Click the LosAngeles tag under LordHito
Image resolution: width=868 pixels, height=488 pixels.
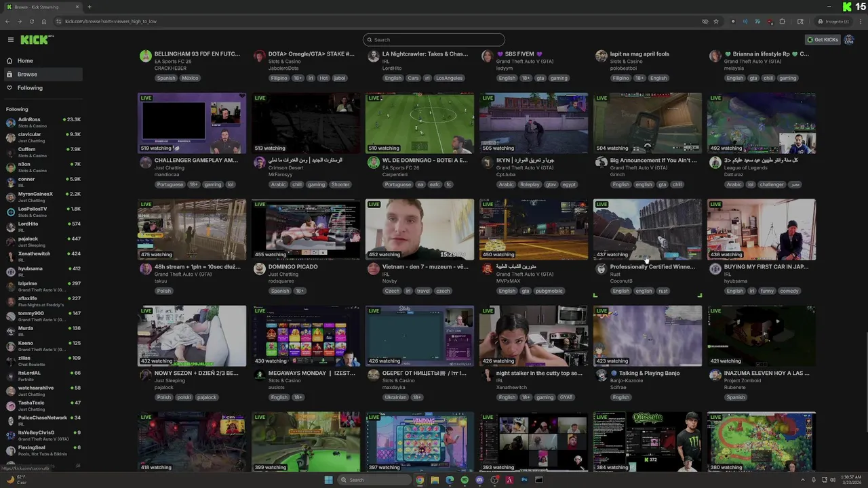tap(449, 78)
